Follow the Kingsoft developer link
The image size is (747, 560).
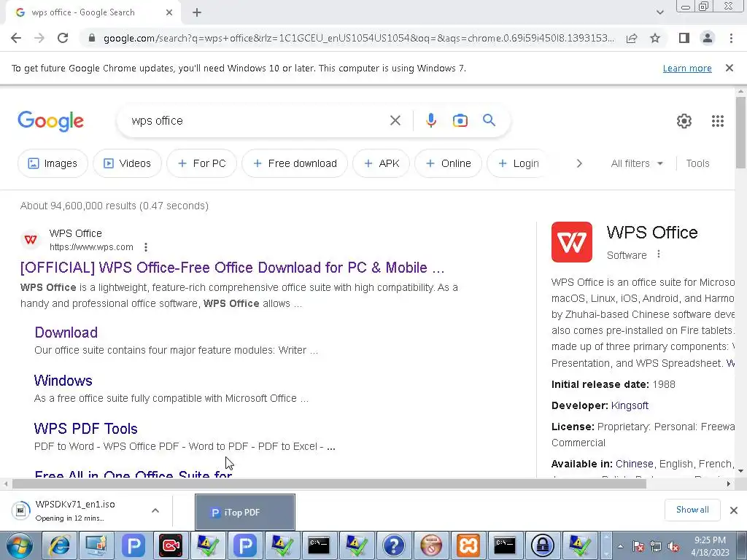pos(630,405)
